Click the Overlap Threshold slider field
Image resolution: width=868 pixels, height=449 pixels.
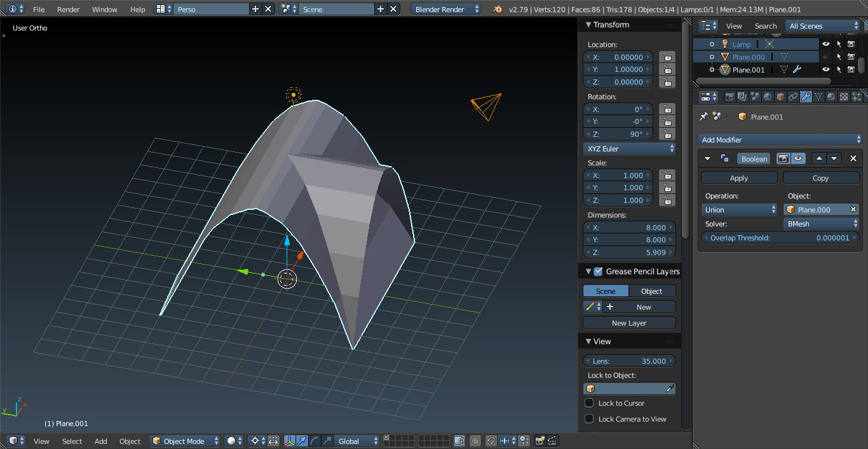(x=780, y=238)
